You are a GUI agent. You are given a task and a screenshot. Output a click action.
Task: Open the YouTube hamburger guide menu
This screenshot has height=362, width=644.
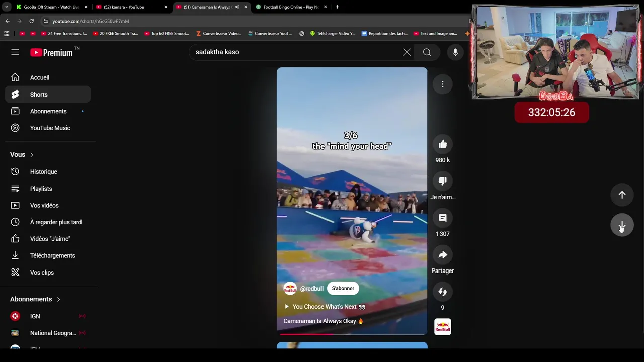(15, 52)
